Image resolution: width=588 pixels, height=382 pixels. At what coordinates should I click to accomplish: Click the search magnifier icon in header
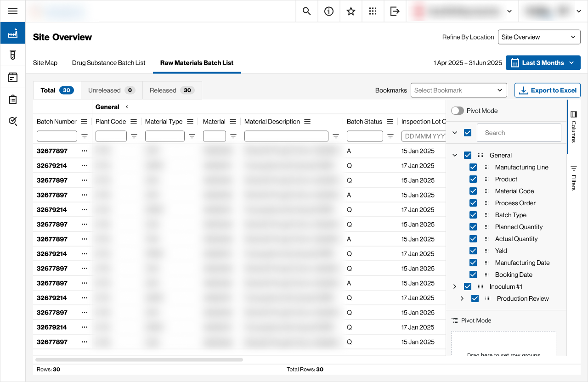click(306, 11)
